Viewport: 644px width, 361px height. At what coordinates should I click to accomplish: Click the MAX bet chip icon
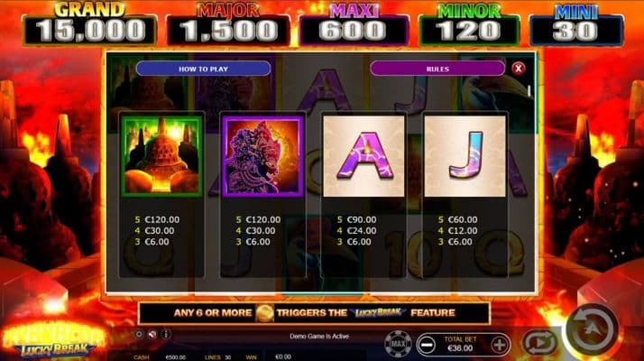pos(398,343)
